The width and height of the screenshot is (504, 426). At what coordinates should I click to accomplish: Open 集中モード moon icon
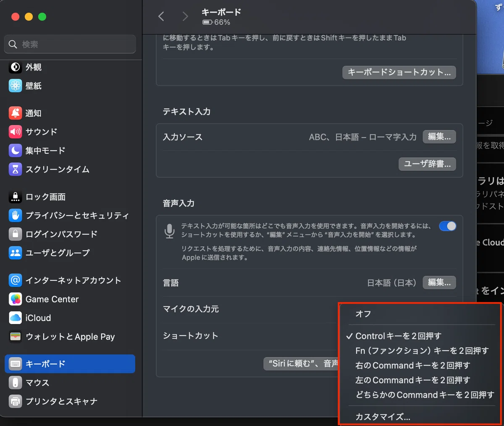[16, 150]
